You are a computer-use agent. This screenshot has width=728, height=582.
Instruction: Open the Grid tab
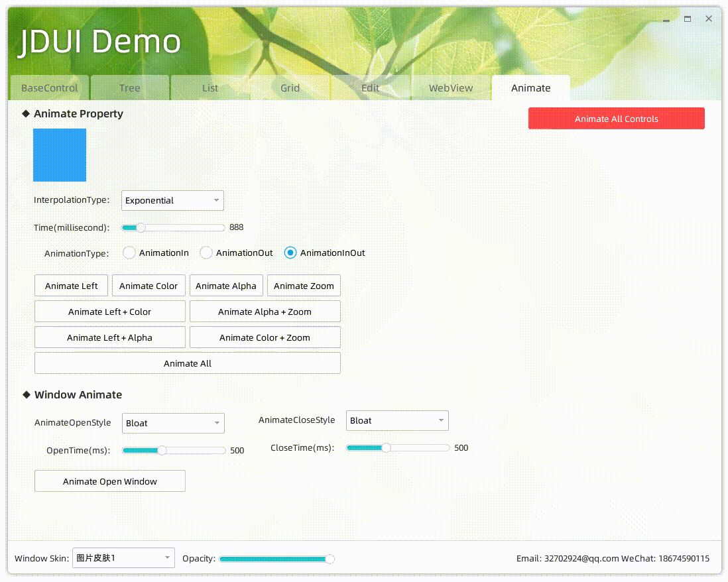290,87
